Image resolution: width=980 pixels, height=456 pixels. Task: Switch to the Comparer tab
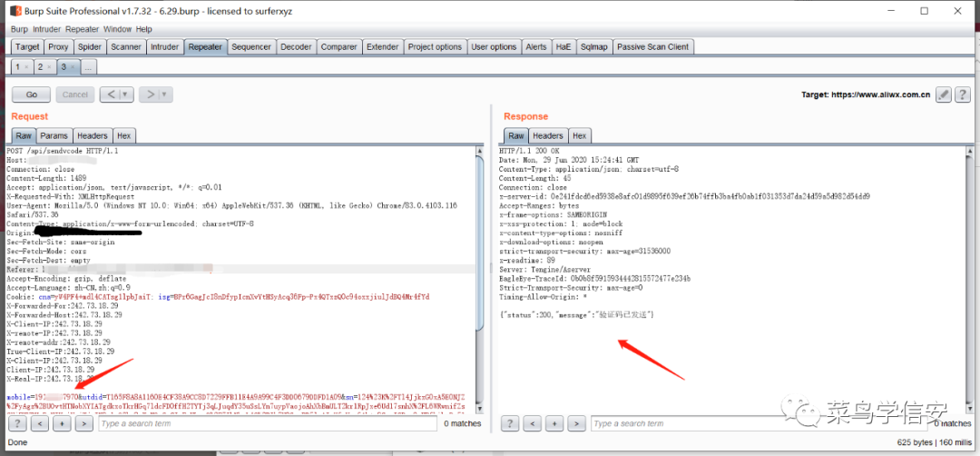[x=338, y=47]
